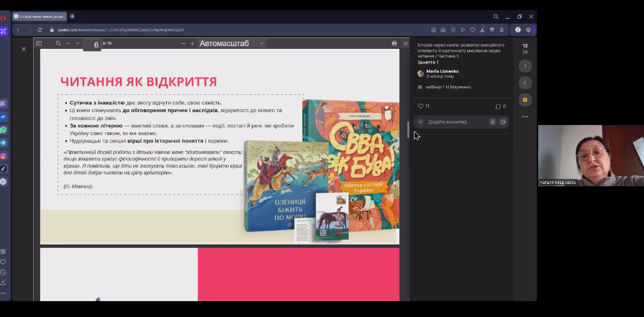Screen dimensions: 644x317
Task: Click the search magnifier in the PDF toolbar
Action: pyautogui.click(x=58, y=44)
